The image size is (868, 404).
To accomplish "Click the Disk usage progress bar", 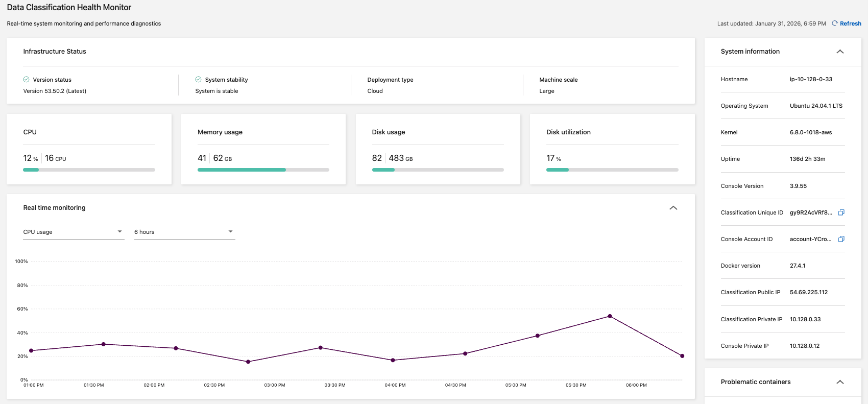I will tap(438, 170).
